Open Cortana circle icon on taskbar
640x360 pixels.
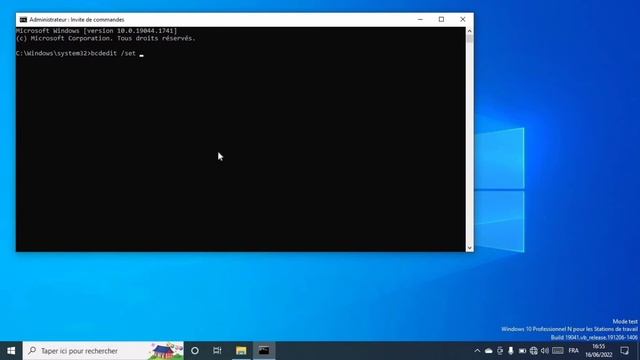pos(195,351)
